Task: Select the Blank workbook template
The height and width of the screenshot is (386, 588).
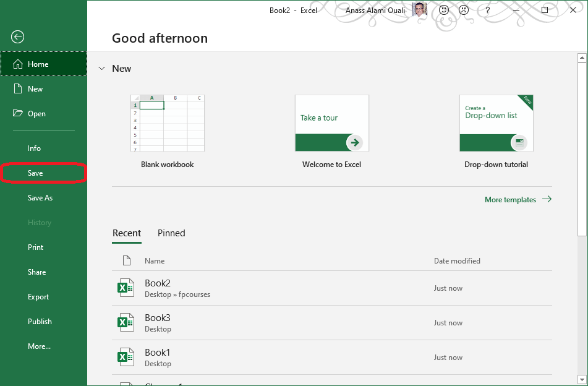Action: [x=167, y=122]
